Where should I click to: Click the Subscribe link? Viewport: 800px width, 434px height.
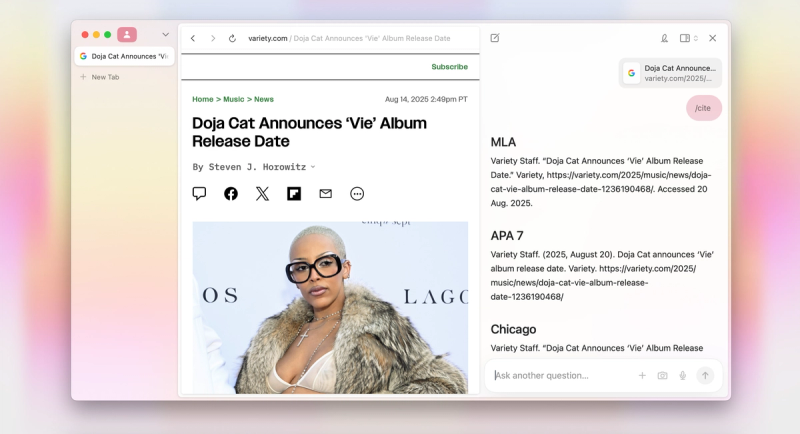pyautogui.click(x=449, y=67)
